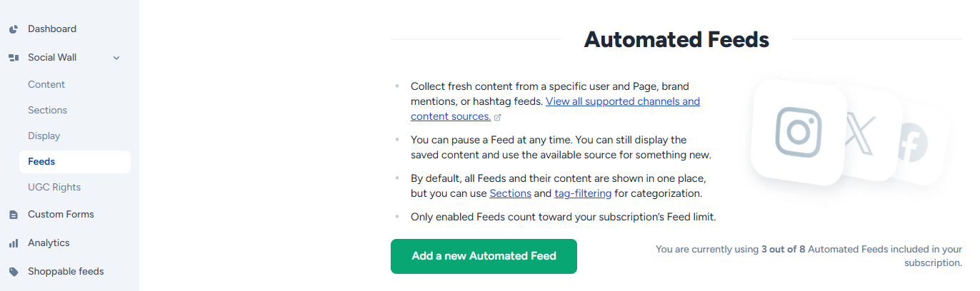Click the Instagram logo card

click(x=798, y=132)
